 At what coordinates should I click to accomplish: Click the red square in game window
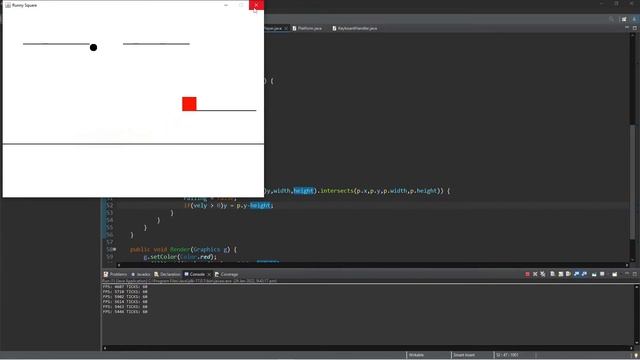click(189, 104)
